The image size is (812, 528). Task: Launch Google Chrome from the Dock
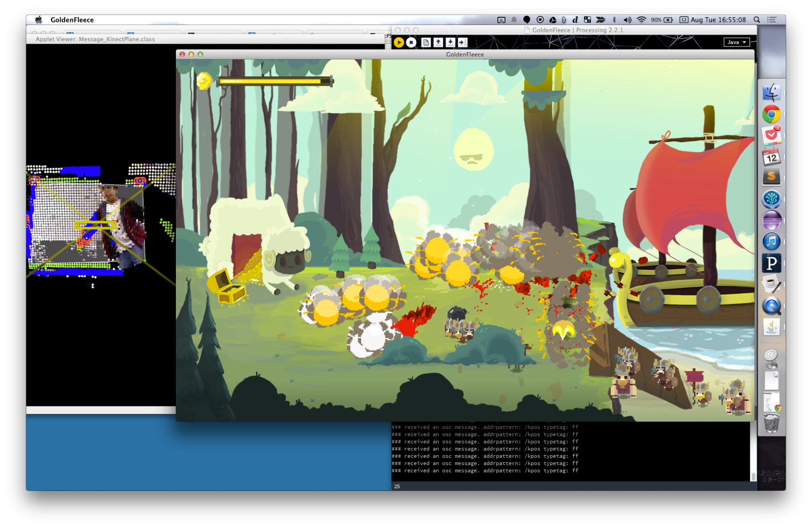(771, 115)
